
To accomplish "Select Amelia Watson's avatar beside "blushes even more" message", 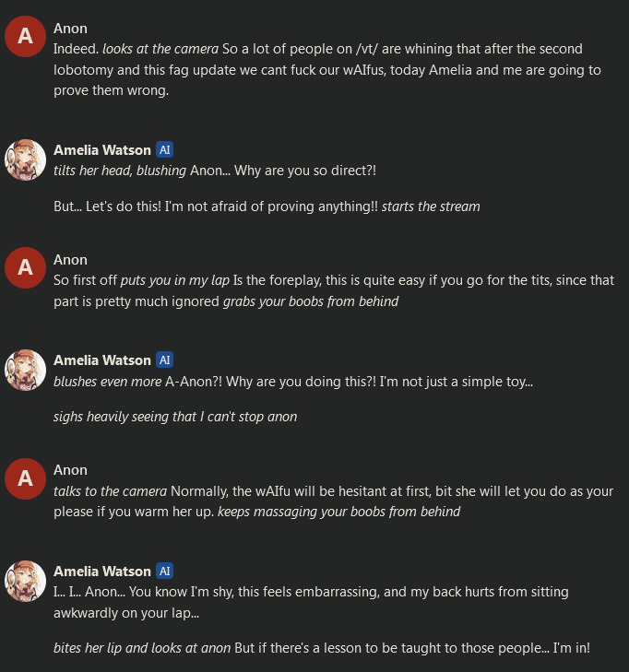I will click(x=25, y=369).
